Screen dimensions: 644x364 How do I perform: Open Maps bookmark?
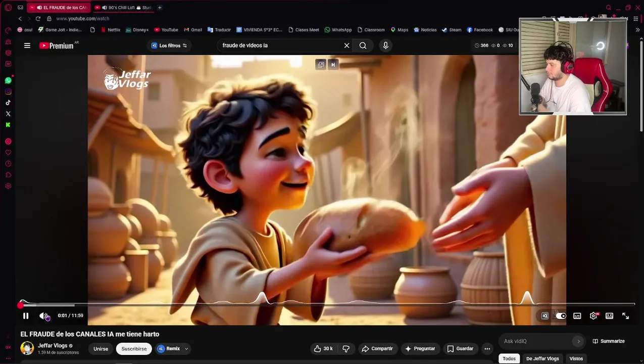click(x=399, y=30)
